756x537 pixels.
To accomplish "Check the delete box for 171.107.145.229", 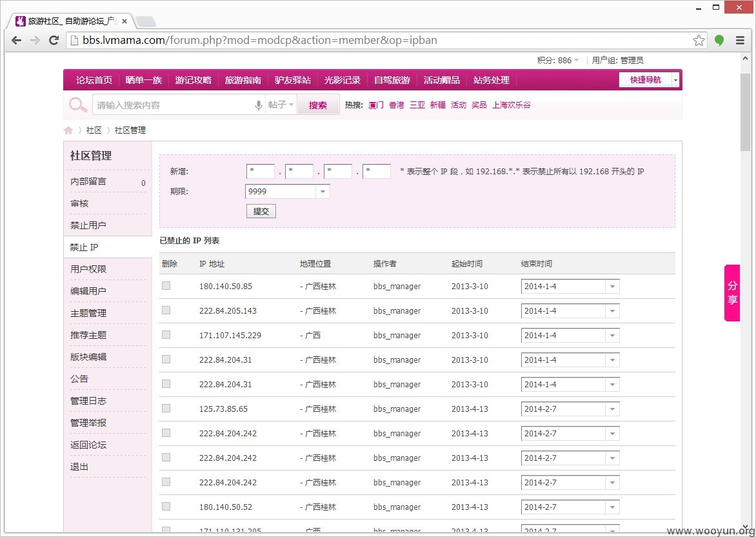I will tap(166, 334).
